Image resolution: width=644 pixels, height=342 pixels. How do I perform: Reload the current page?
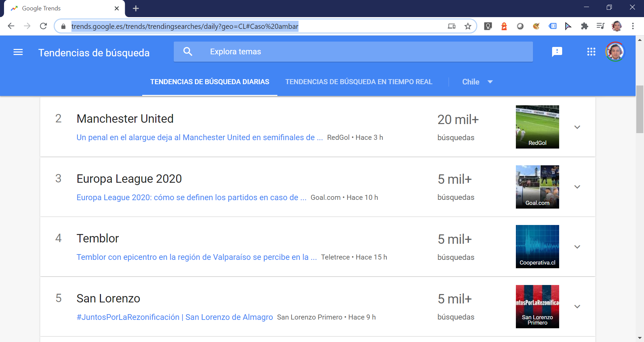(x=43, y=26)
